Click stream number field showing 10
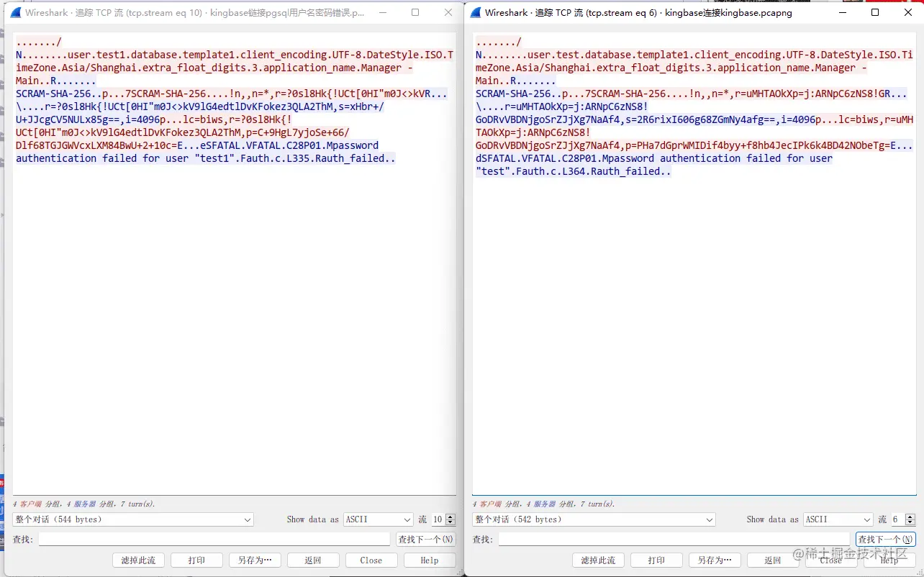Image resolution: width=924 pixels, height=577 pixels. coord(438,519)
